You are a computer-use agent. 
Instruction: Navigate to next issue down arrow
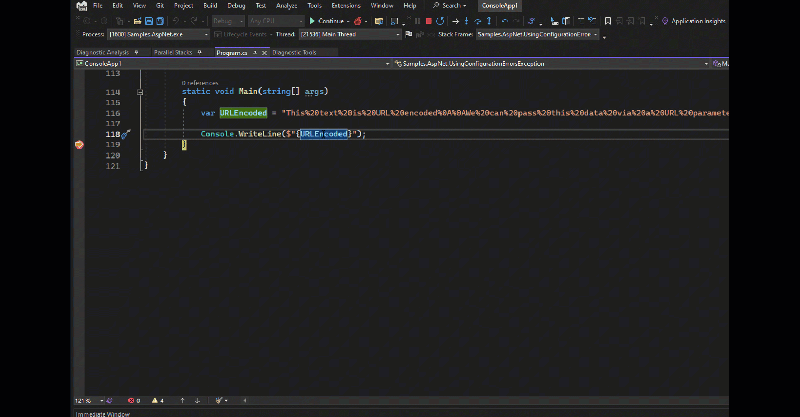tap(197, 401)
